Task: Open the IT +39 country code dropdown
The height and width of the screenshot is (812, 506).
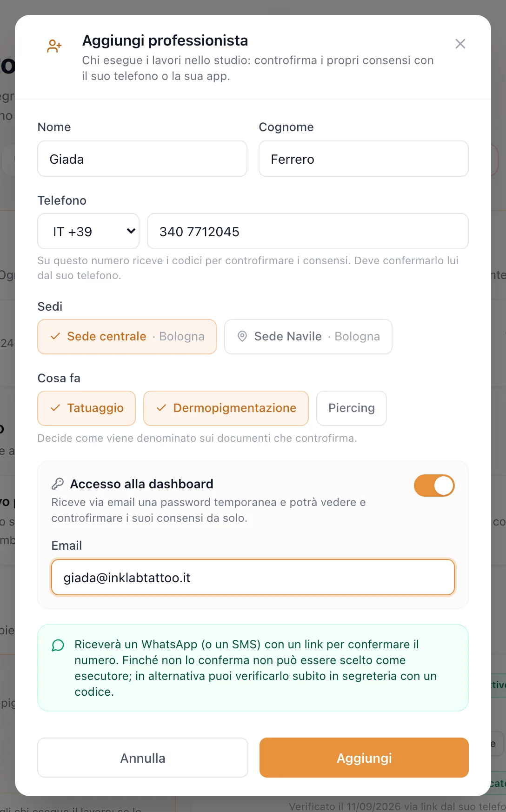Action: 88,231
